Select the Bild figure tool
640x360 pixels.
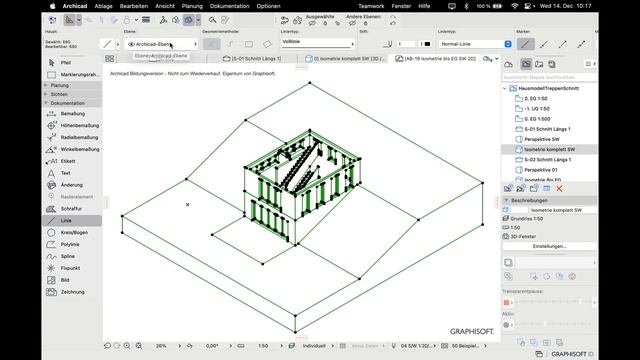tap(72, 280)
